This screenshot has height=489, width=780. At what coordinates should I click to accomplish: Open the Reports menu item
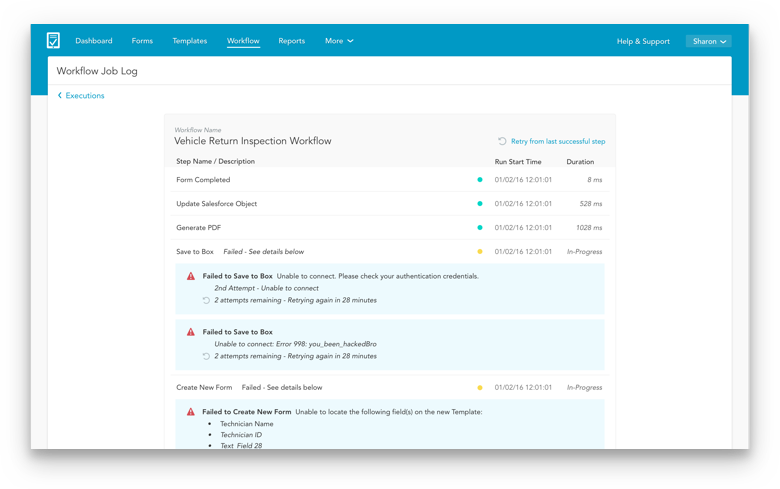(292, 41)
